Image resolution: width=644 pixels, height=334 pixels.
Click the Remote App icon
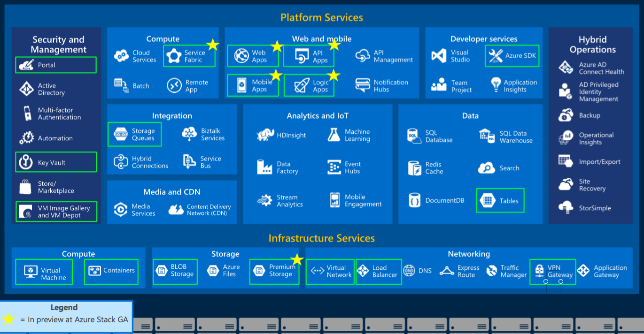pos(174,85)
